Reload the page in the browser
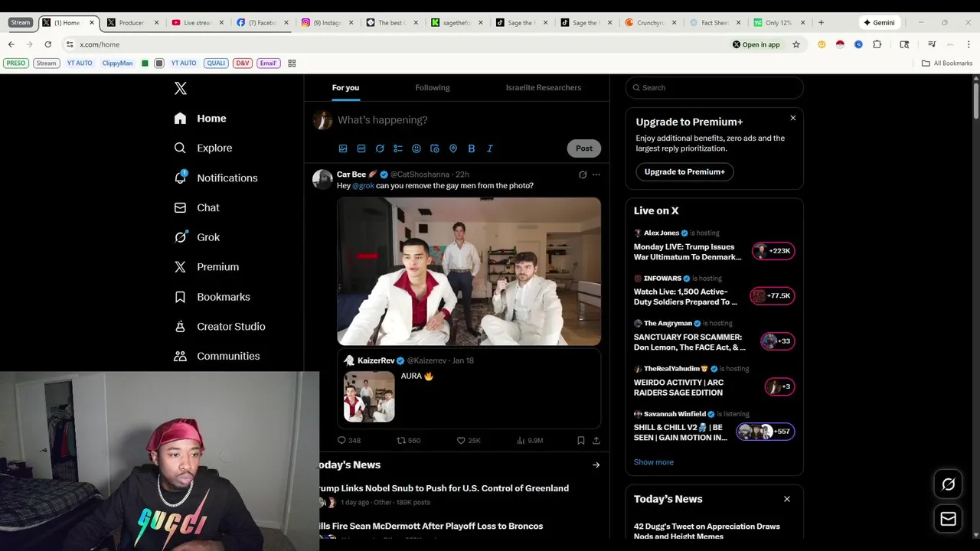This screenshot has height=551, width=980. [x=47, y=44]
